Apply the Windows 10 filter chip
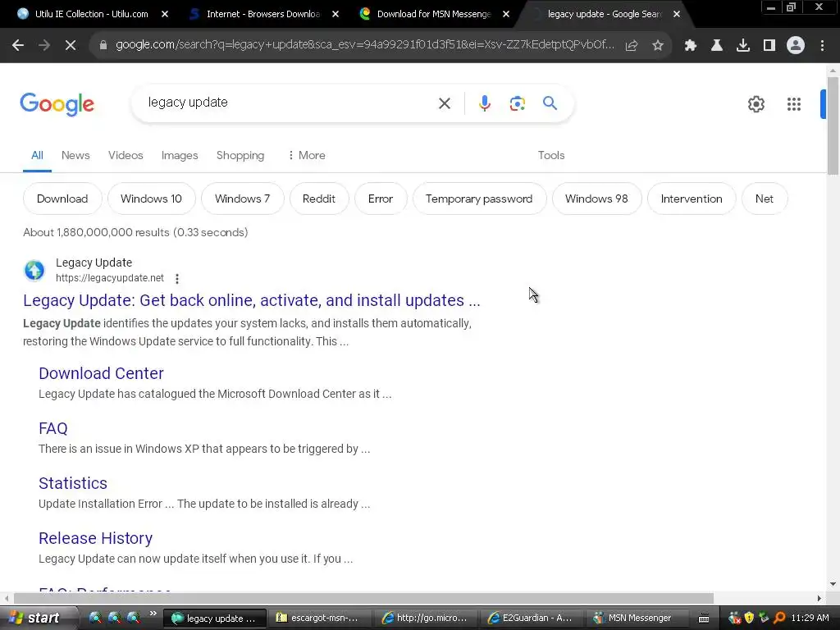Image resolution: width=840 pixels, height=630 pixels. pyautogui.click(x=151, y=199)
